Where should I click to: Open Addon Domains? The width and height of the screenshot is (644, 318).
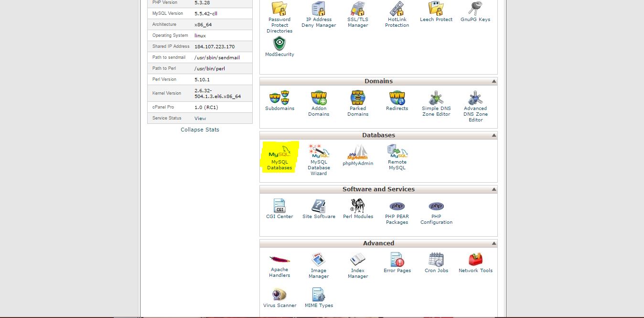[x=319, y=104]
